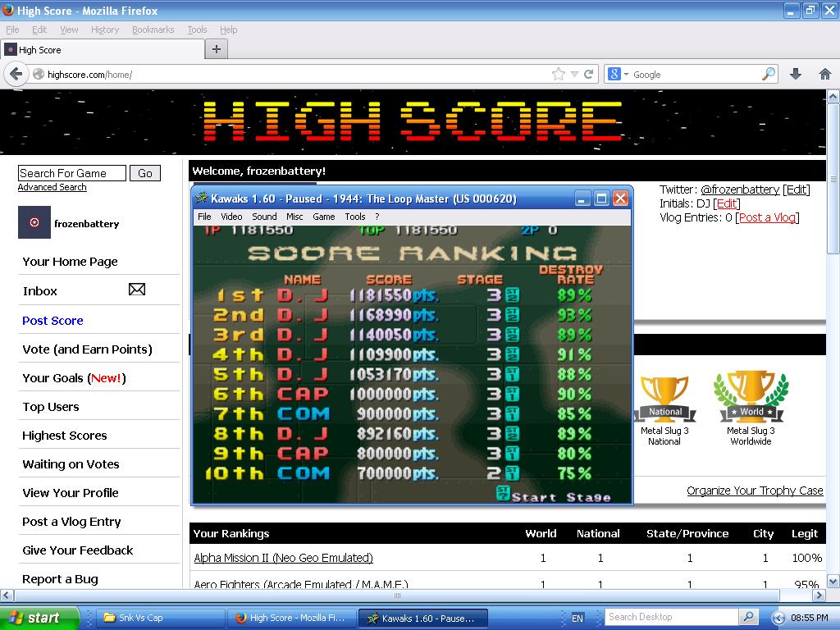
Task: Open Alpha Mission II (Neo Geo Emulated) link
Action: click(283, 558)
